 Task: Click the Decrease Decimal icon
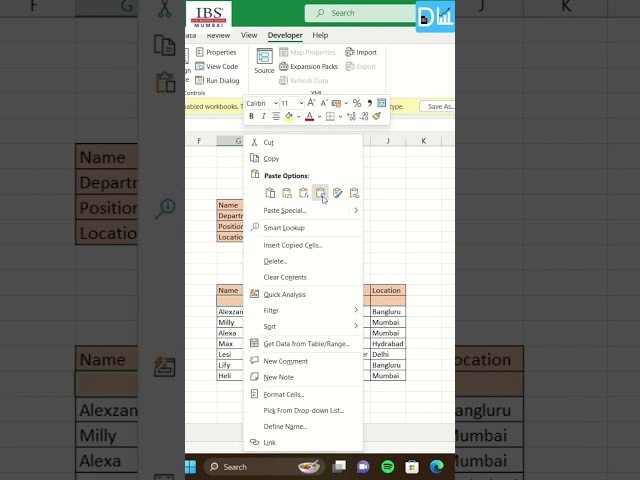pyautogui.click(x=364, y=117)
